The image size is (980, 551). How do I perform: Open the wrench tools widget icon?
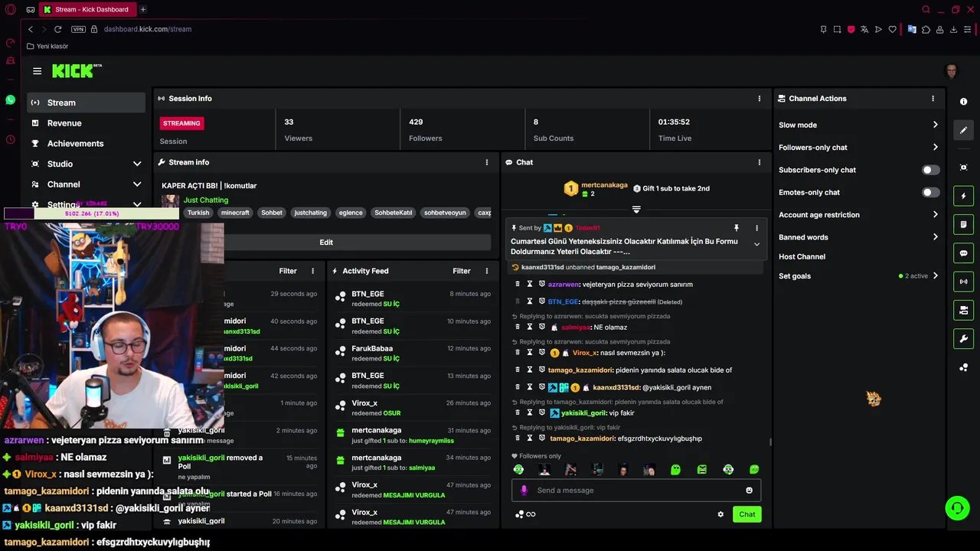(963, 339)
